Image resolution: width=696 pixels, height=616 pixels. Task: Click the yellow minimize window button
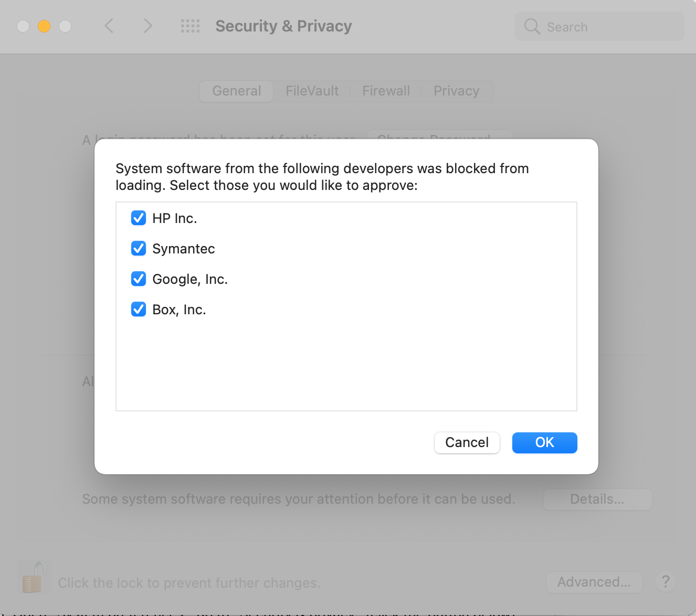(44, 26)
